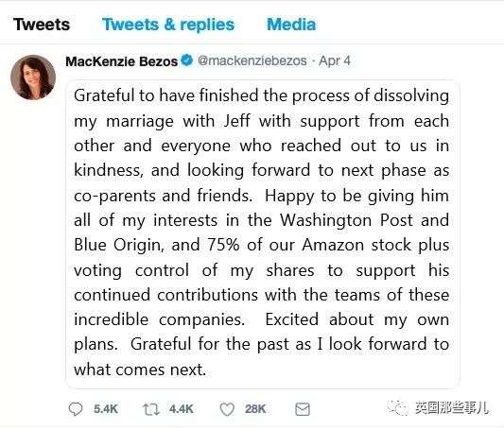Click the 5.4K replies count
This screenshot has width=504, height=430.
[106, 409]
